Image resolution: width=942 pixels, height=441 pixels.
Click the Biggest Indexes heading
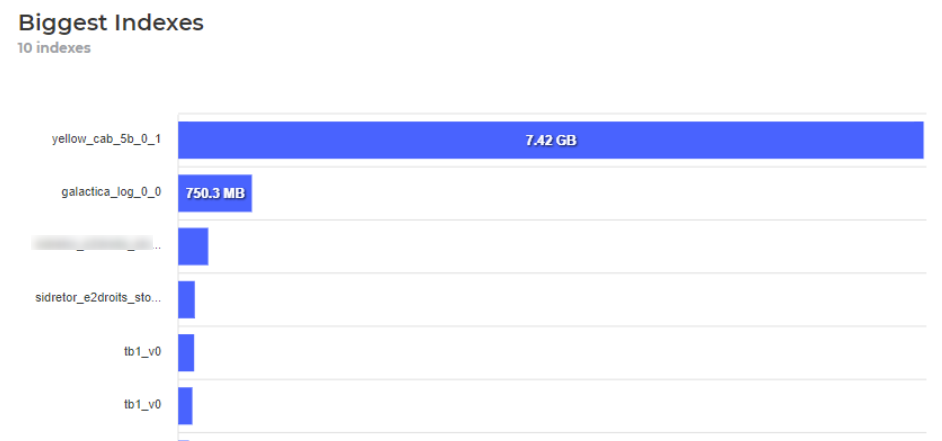(x=110, y=23)
